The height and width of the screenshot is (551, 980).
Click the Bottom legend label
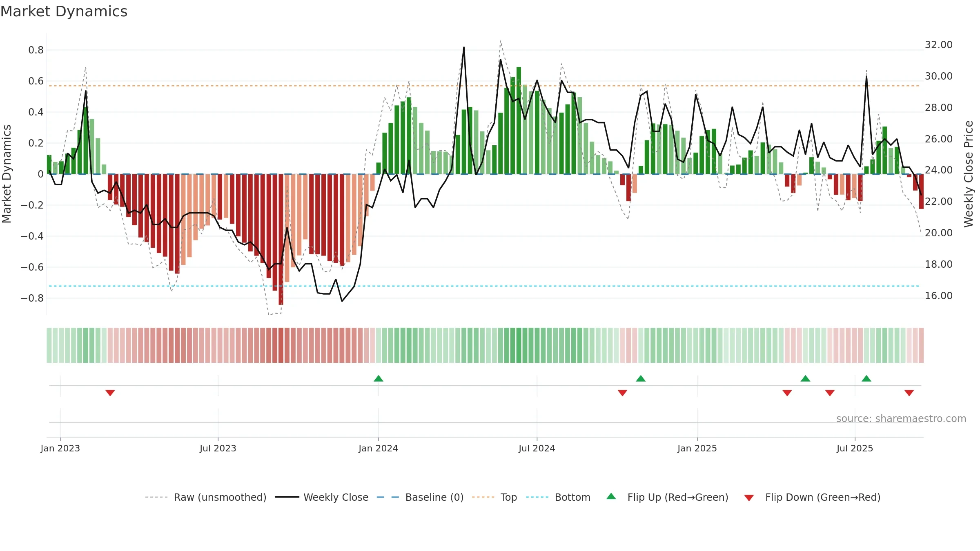tap(572, 497)
